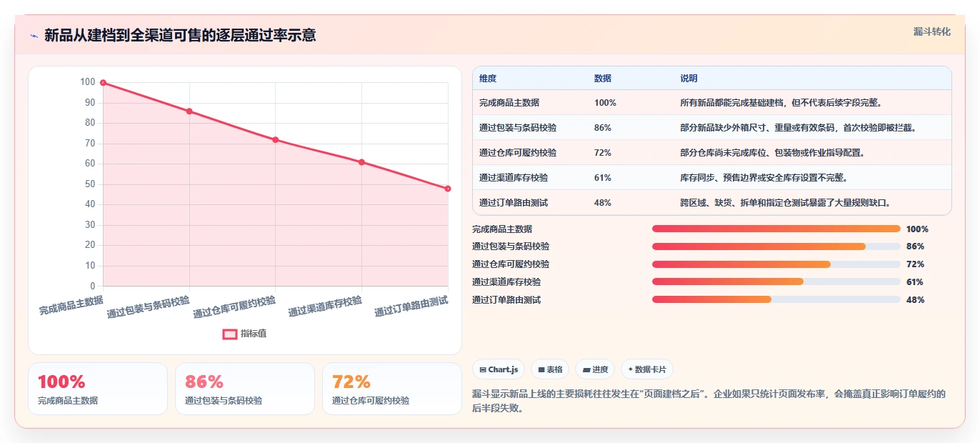Click the description starting 库存同步、预售边界
Screen dimensions: 980x443
tap(764, 178)
